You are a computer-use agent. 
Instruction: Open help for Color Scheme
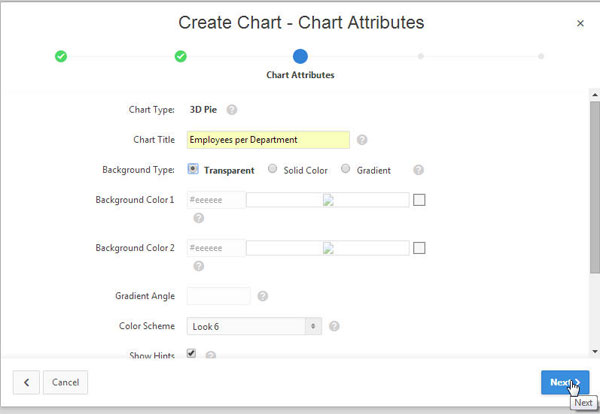334,326
